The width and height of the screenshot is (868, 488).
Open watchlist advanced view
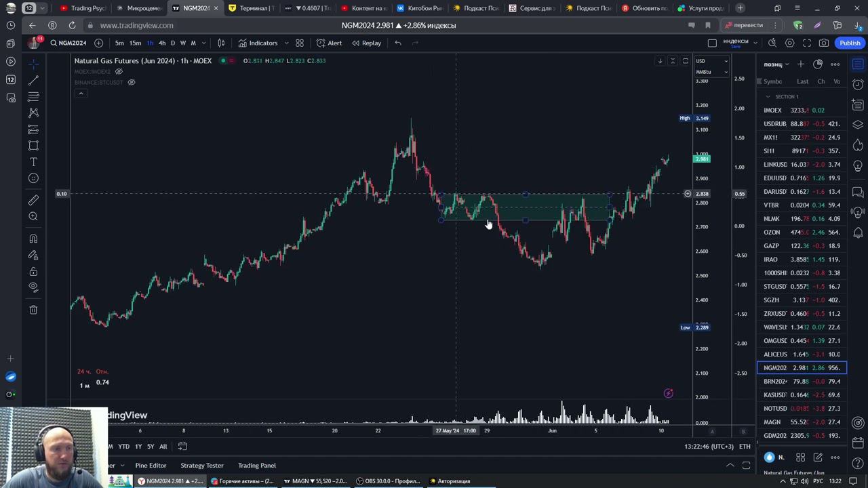(818, 64)
